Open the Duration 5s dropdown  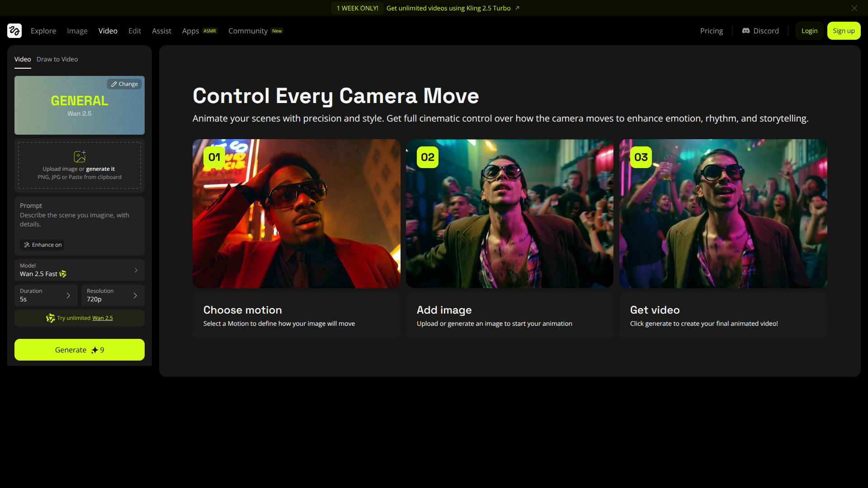[46, 296]
